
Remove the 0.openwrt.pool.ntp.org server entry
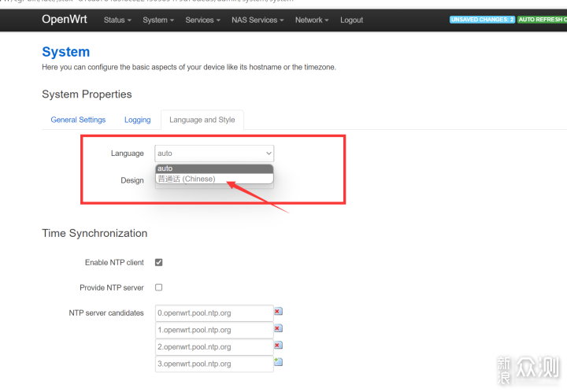(x=278, y=311)
